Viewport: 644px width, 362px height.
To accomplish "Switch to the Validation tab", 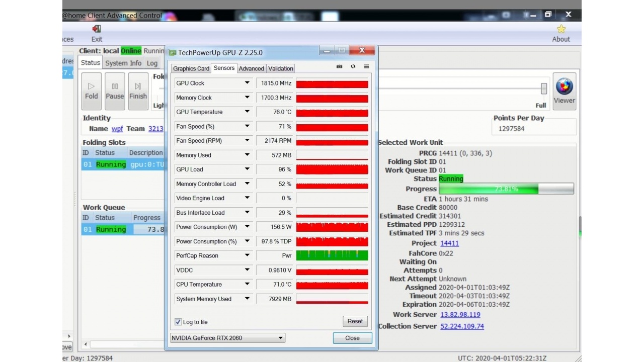I will pyautogui.click(x=281, y=68).
